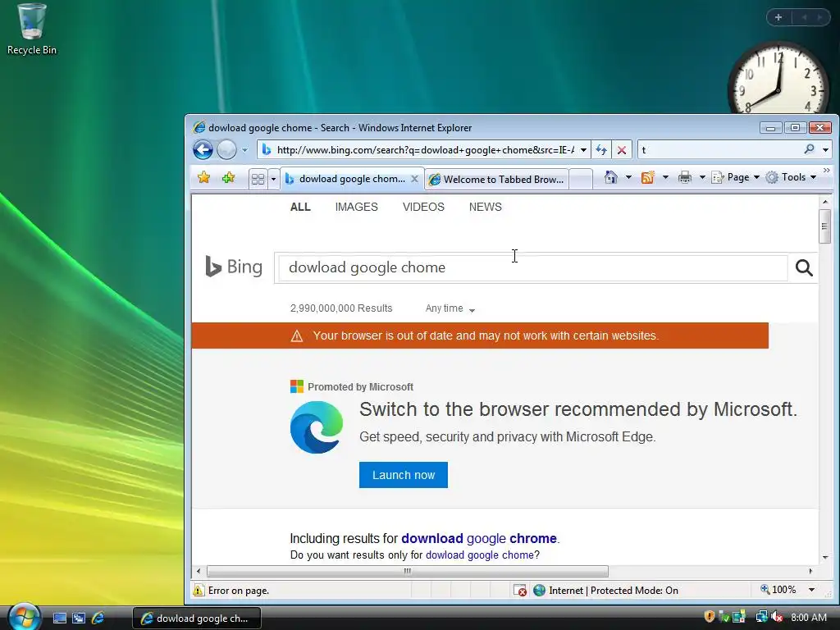Viewport: 840px width, 630px height.
Task: Click the Add to Favorites icon
Action: point(228,178)
